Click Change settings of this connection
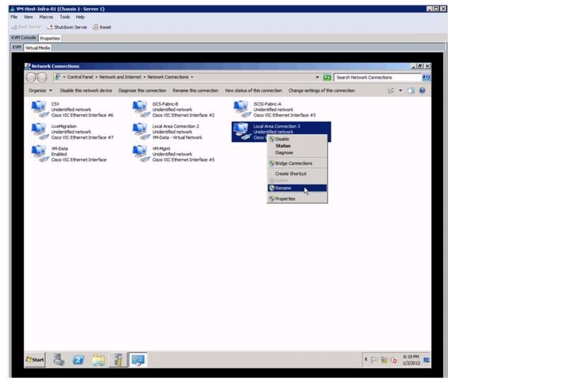Screen dimensions: 576x384 point(321,90)
